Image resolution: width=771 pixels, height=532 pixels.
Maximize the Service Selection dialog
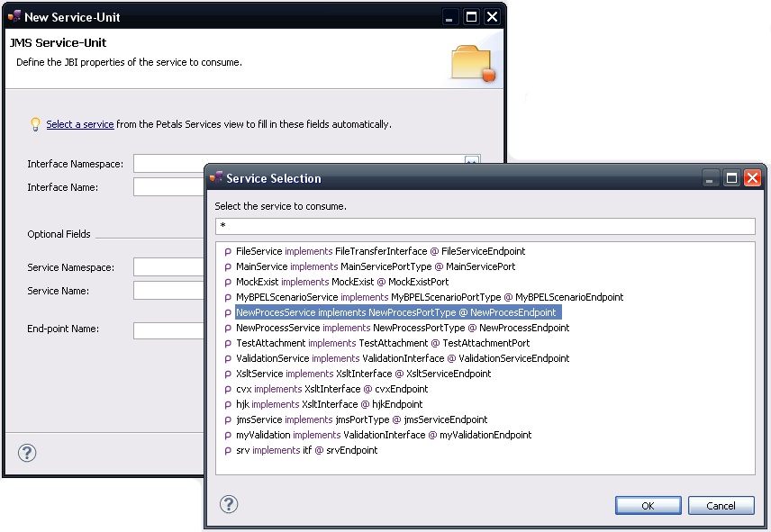(731, 178)
